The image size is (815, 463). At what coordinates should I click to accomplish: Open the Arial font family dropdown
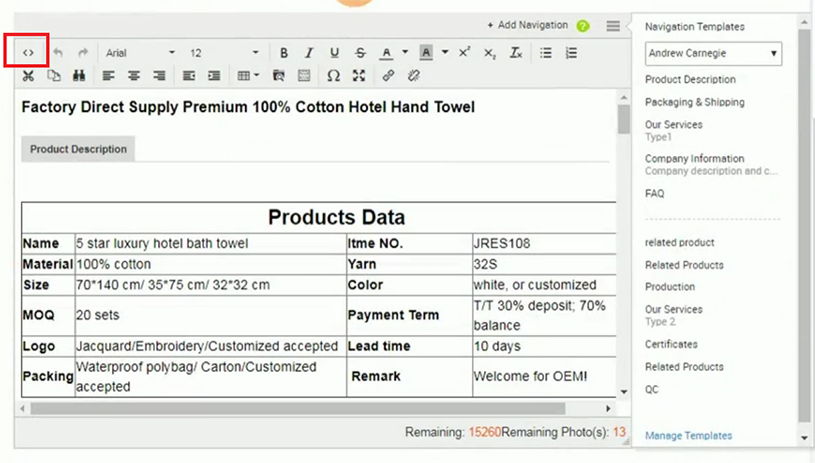click(x=140, y=53)
